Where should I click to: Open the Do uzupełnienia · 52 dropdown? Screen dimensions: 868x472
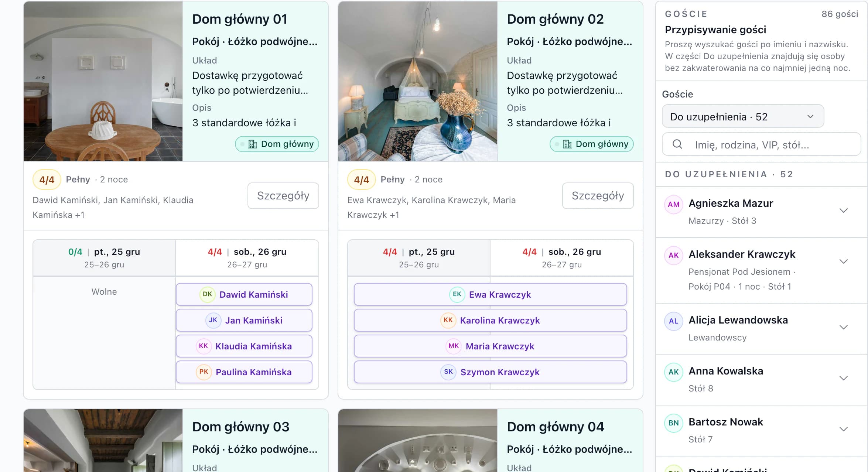point(743,116)
